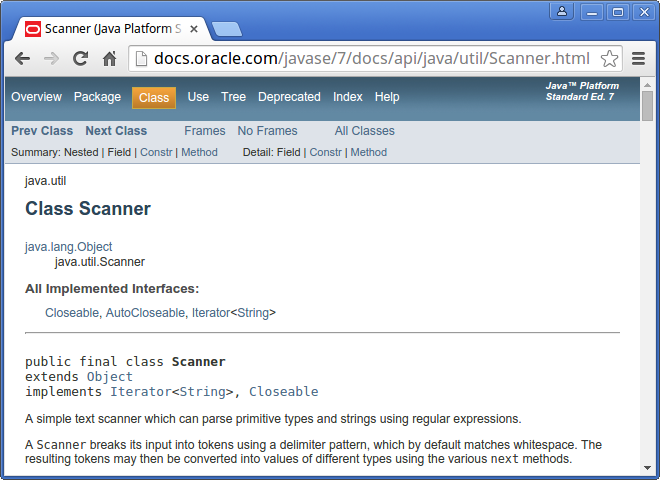
Task: Open the Object link after extends
Action: tap(109, 377)
